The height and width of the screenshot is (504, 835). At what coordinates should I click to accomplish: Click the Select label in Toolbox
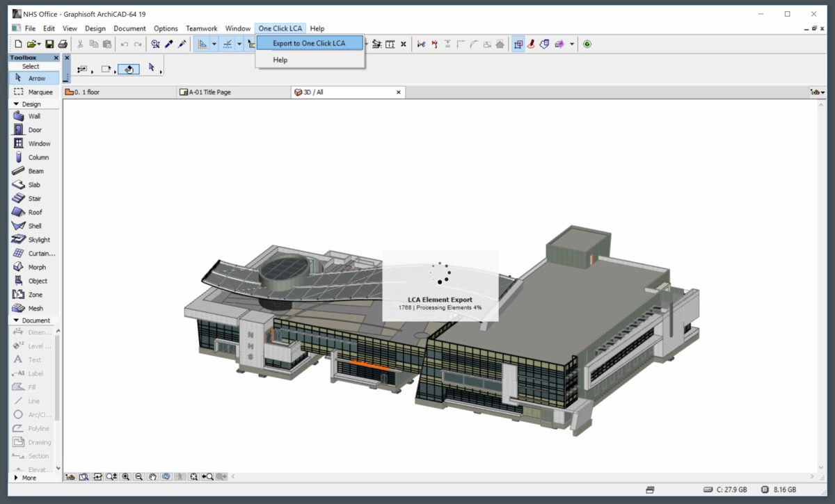tap(31, 67)
